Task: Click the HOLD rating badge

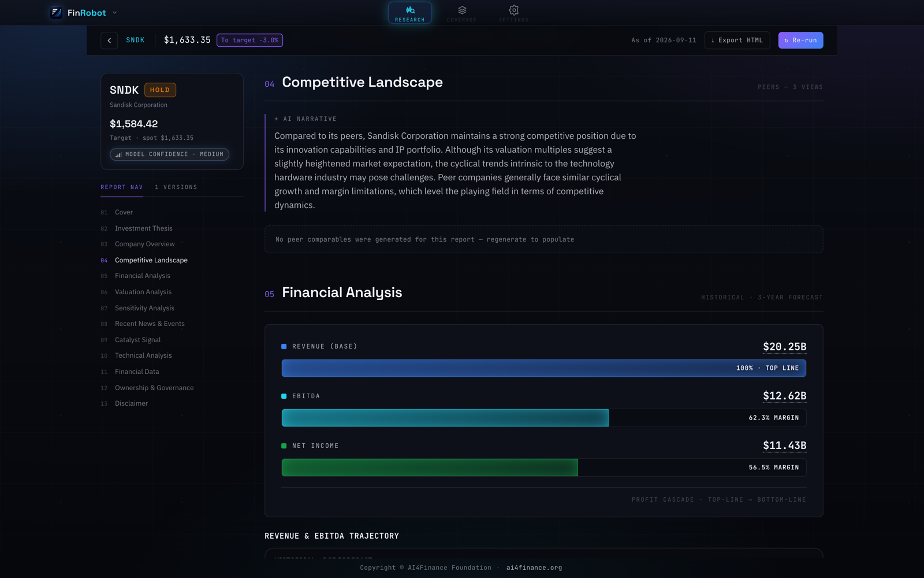Action: point(160,90)
